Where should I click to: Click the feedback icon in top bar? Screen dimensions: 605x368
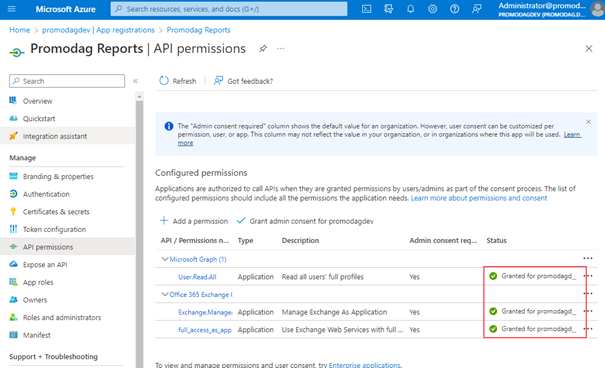coord(477,9)
